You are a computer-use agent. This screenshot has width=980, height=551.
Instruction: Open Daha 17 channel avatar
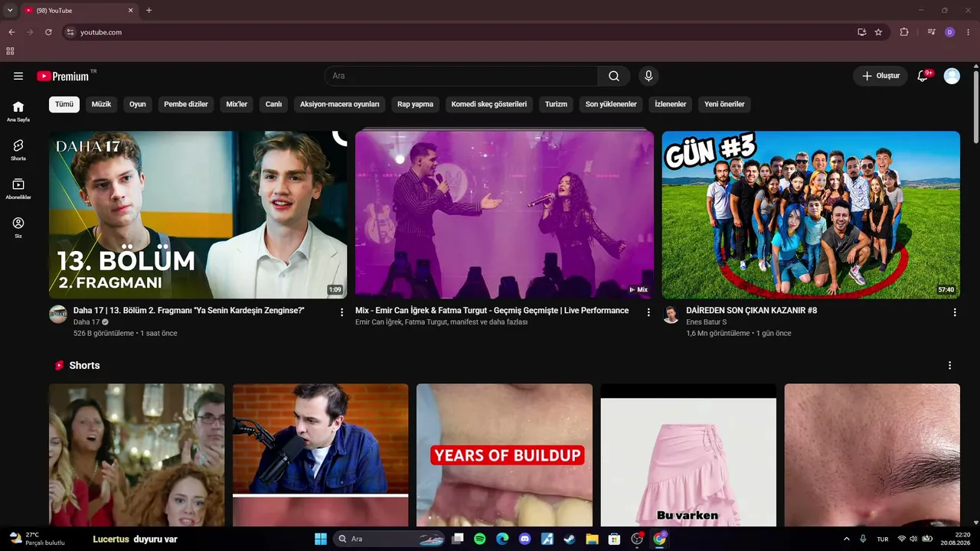tap(58, 315)
